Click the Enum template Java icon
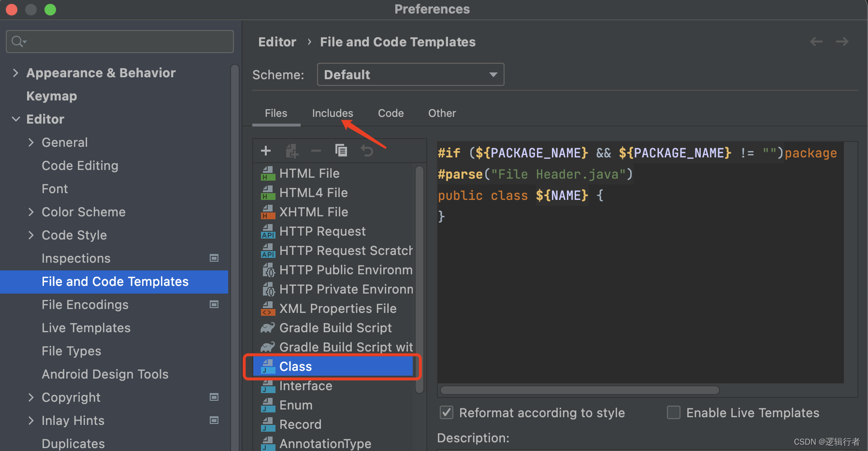 [x=268, y=405]
